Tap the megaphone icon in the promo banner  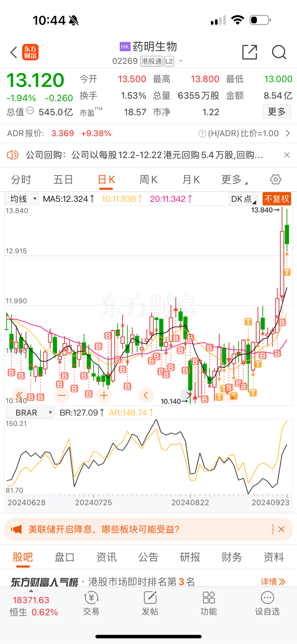[16, 529]
